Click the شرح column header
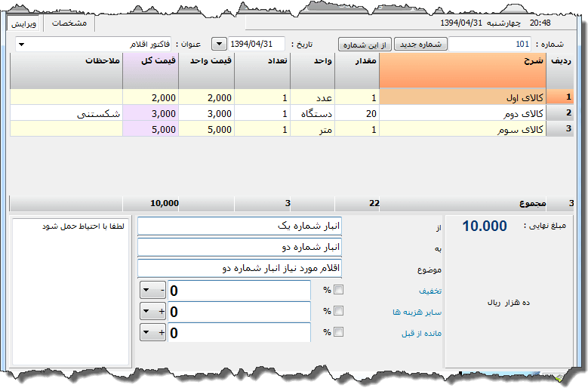The height and width of the screenshot is (388, 588). click(463, 70)
